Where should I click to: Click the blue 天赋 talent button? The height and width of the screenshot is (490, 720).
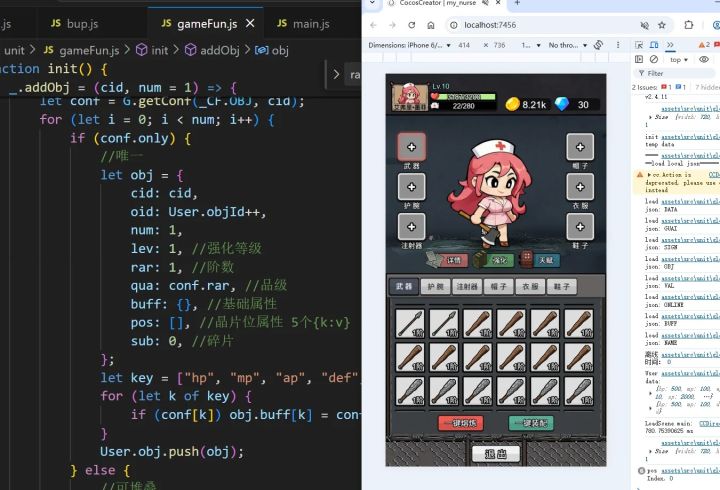tap(541, 260)
